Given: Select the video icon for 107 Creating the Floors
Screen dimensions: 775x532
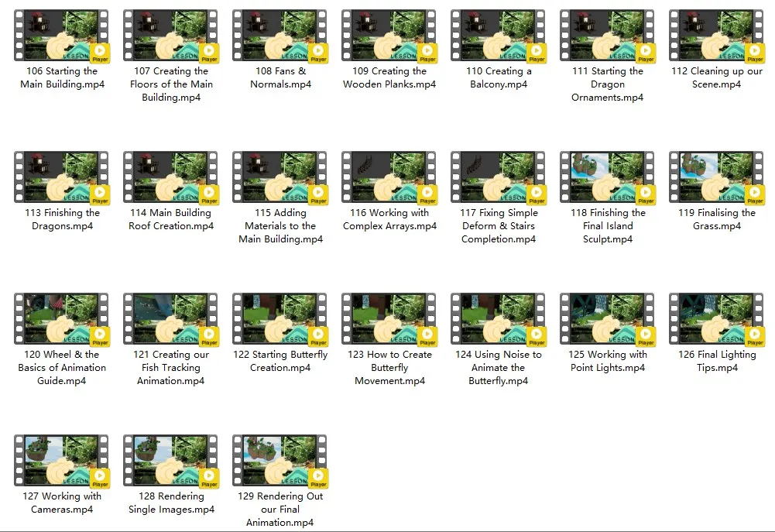Looking at the screenshot, I should pos(171,36).
